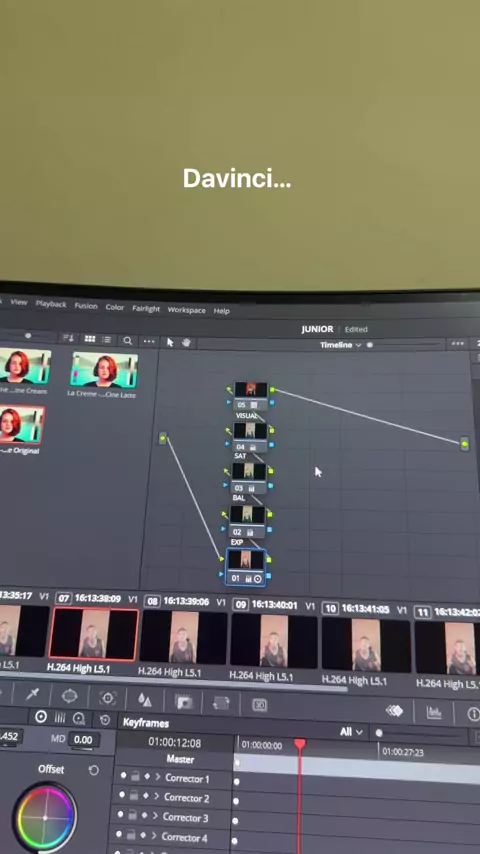480x854 pixels.
Task: Open the Timeline dropdown above the node graph
Action: point(341,345)
